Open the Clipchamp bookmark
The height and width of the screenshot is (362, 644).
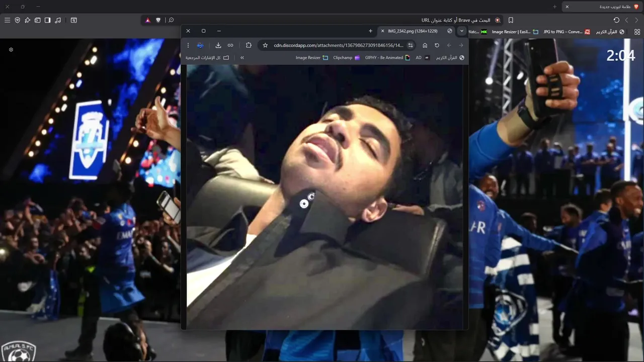coord(347,58)
